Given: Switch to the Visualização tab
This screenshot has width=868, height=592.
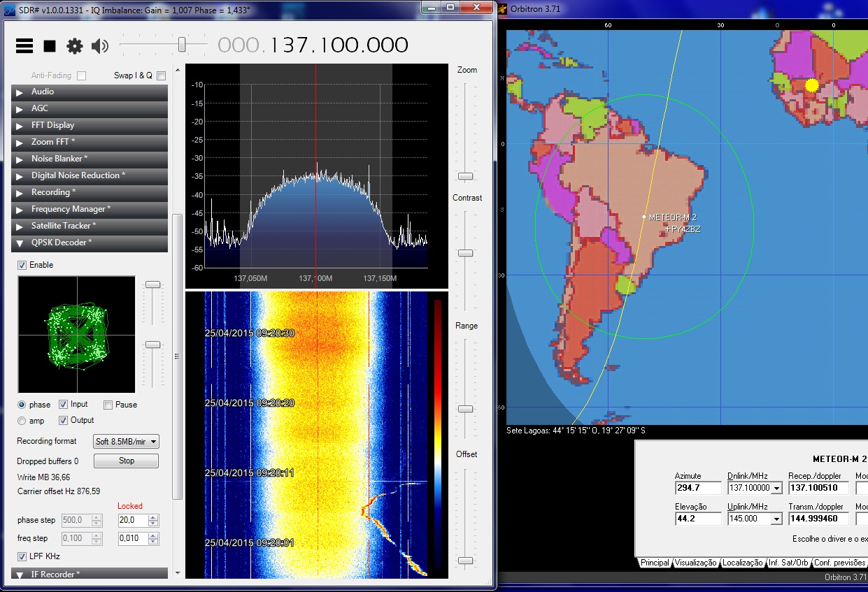Looking at the screenshot, I should coord(695,563).
